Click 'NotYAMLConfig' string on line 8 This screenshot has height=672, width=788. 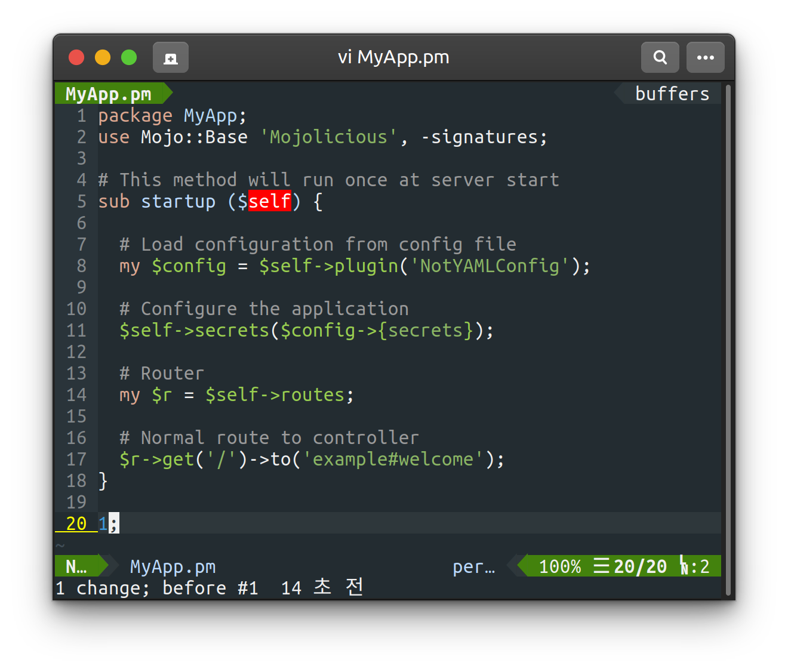coord(490,266)
